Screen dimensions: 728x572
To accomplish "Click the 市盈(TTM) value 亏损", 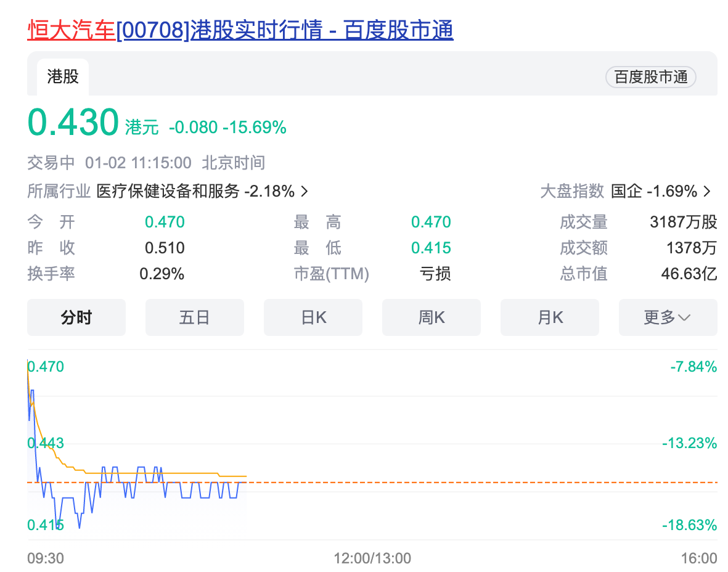I will click(435, 274).
